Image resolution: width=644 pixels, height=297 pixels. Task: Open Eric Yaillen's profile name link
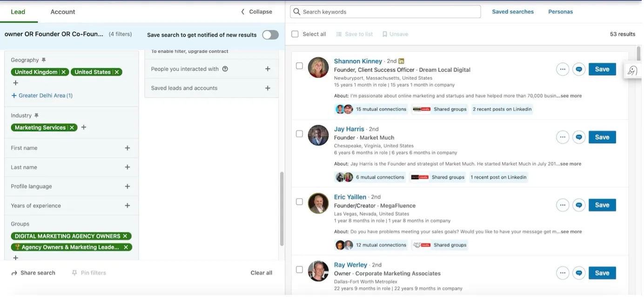[x=350, y=197]
